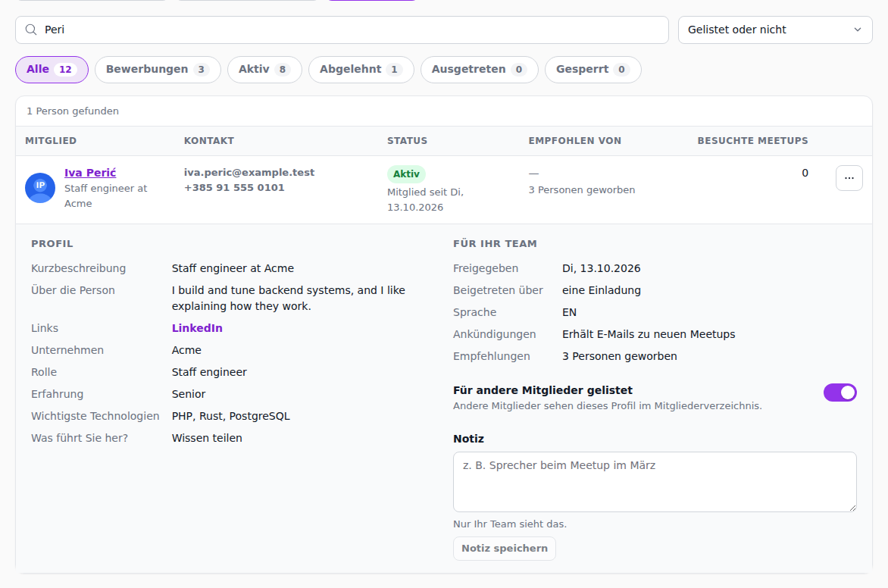This screenshot has height=588, width=888.
Task: Click 'Di, 13.10.2026' next to Freigegeben
Action: coord(602,268)
